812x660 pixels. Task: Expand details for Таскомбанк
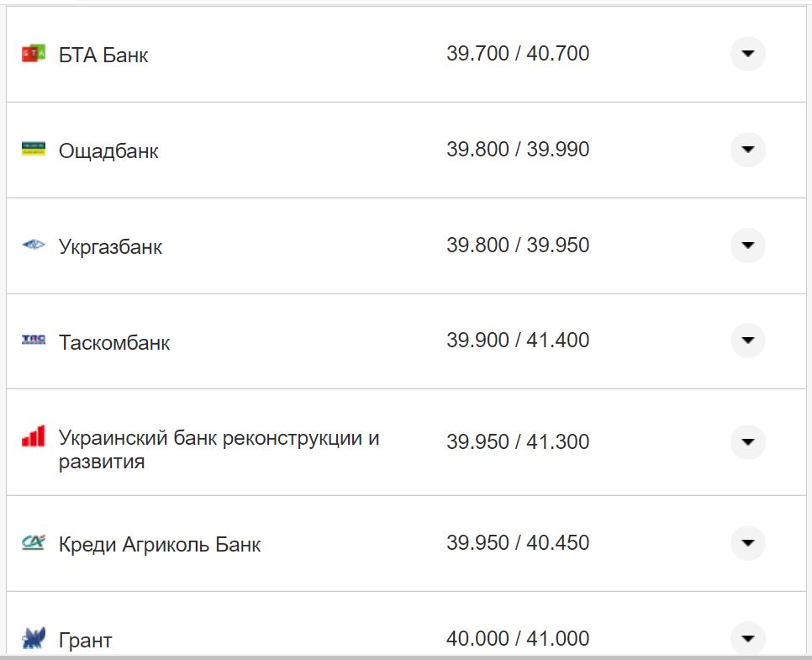point(746,341)
